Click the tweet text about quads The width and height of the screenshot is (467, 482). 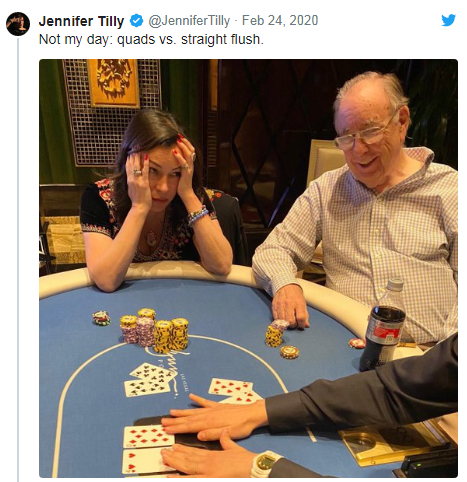click(x=151, y=39)
